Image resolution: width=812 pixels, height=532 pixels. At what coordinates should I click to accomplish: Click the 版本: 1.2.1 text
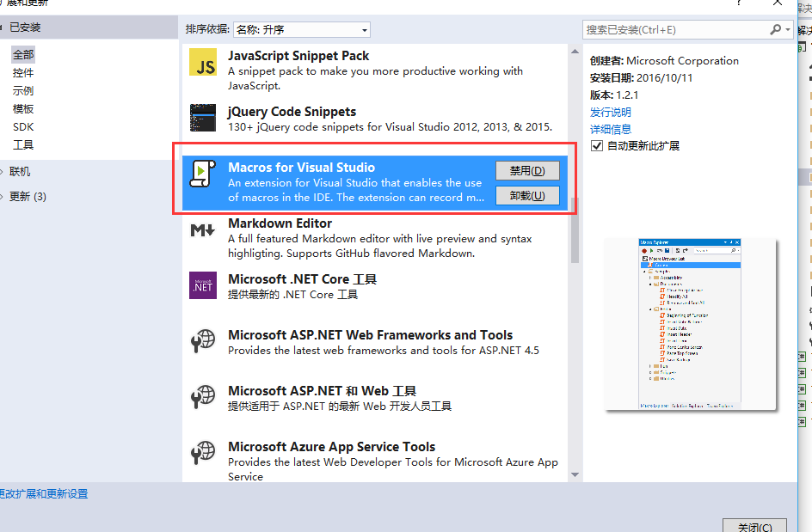(x=614, y=95)
